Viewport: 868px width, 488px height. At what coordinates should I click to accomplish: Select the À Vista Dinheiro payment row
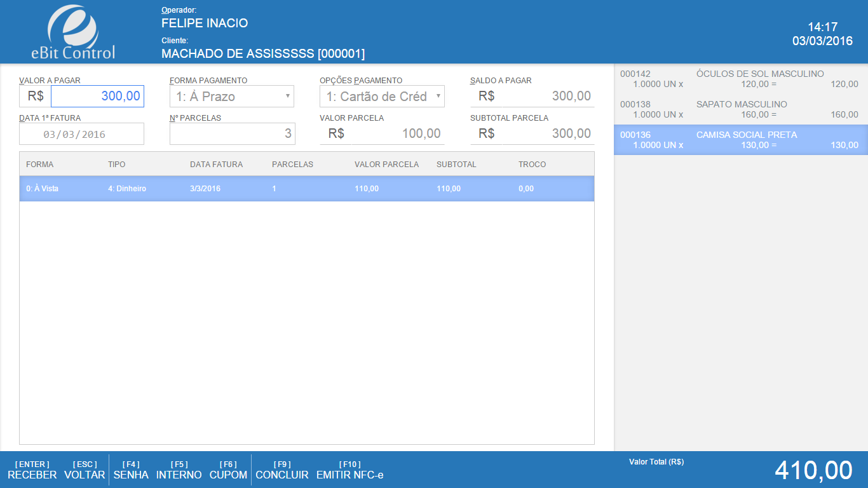306,189
